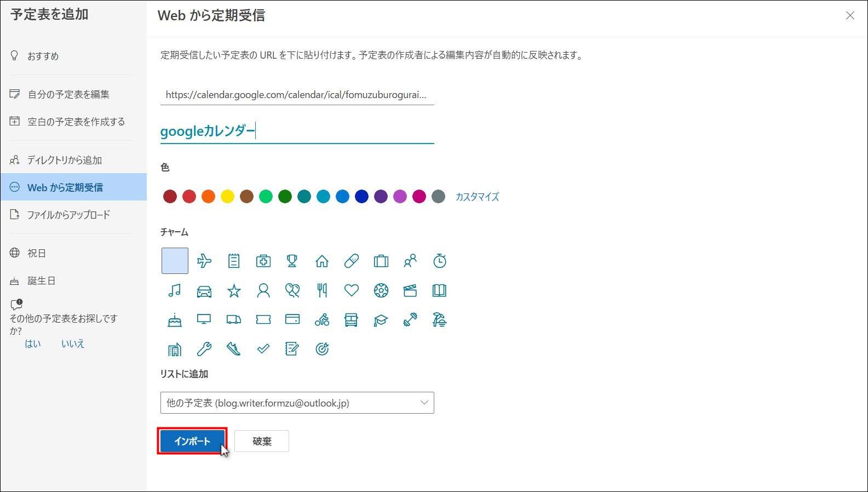Open the 誕生日 calendar option

click(x=73, y=281)
